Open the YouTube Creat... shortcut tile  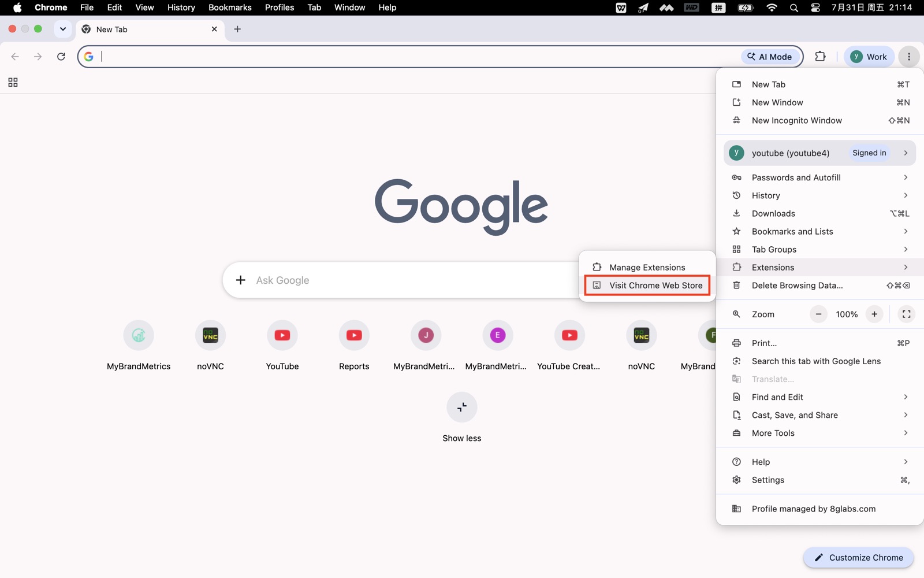(x=569, y=346)
